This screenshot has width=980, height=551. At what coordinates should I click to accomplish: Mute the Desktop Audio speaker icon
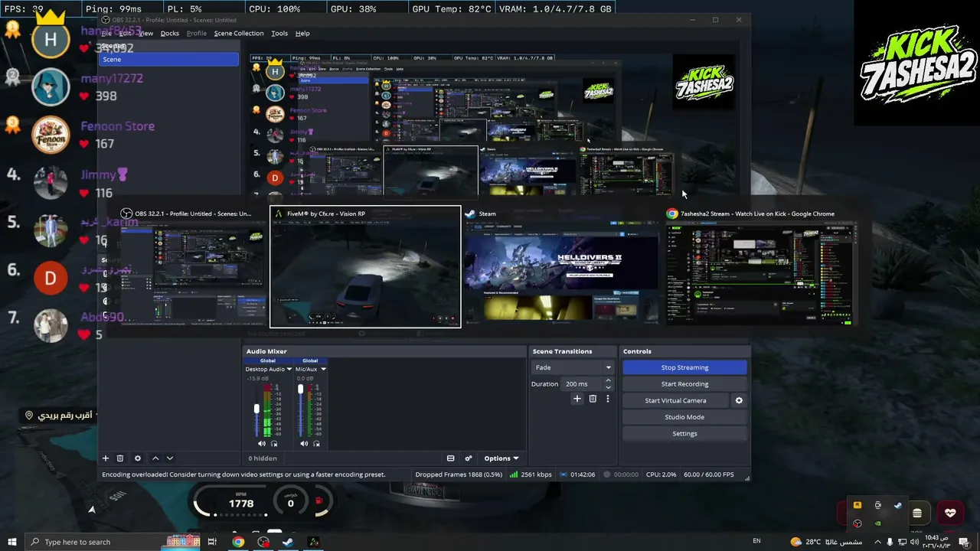262,444
